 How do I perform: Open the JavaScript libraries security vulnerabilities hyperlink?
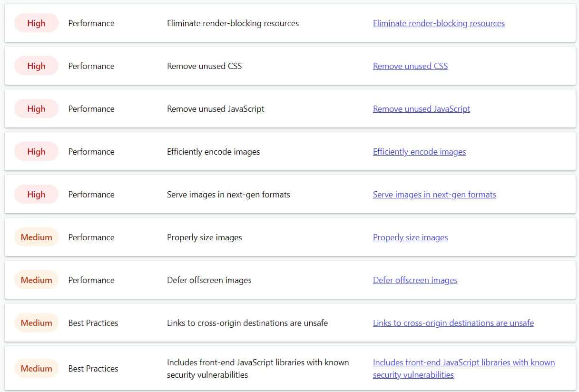(x=463, y=363)
